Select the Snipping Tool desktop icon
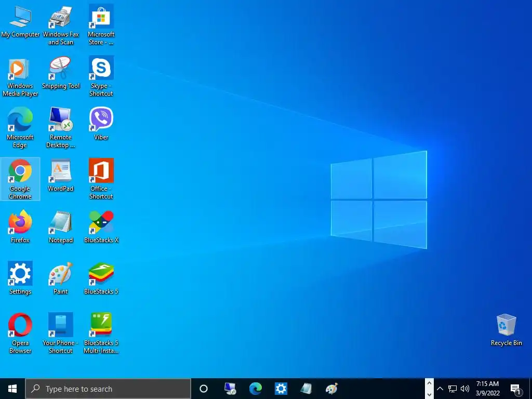This screenshot has height=399, width=532. 60,73
